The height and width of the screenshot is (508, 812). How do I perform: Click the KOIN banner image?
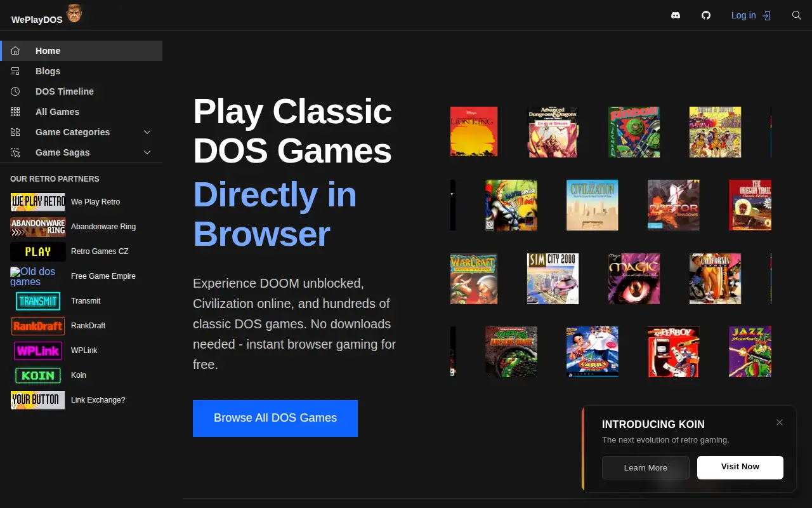(x=38, y=375)
